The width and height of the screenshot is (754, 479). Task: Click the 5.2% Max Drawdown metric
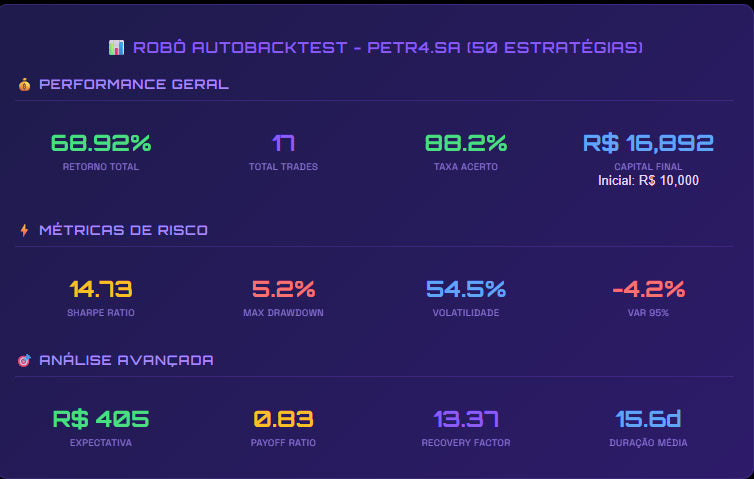pyautogui.click(x=283, y=289)
